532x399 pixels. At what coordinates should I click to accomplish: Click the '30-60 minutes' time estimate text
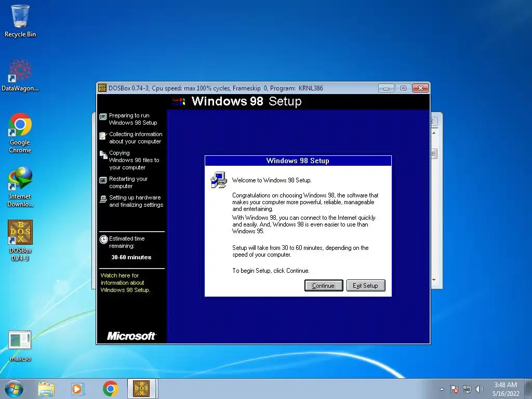[x=131, y=257]
